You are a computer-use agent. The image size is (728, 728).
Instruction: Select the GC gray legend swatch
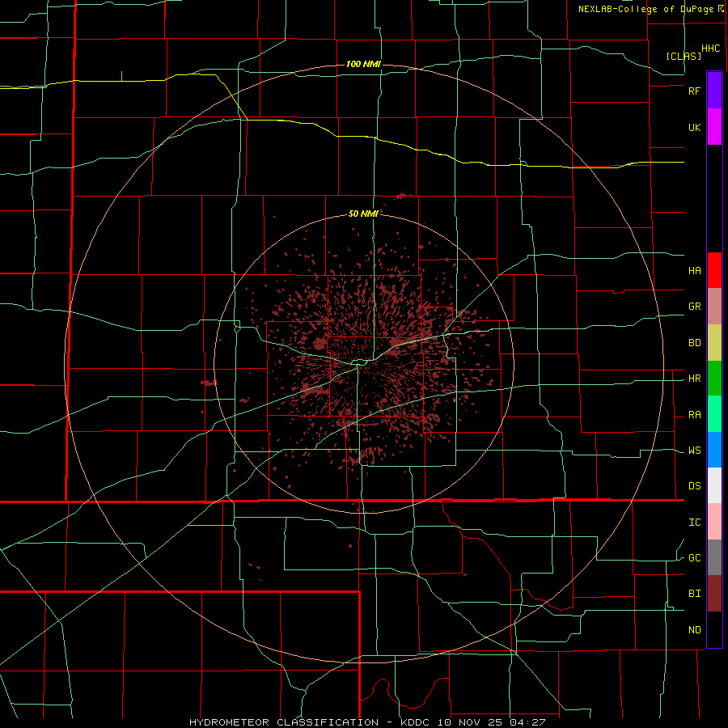[x=714, y=557]
